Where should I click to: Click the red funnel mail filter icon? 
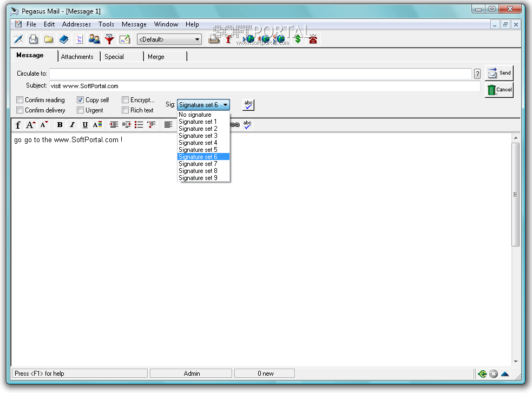click(x=109, y=39)
